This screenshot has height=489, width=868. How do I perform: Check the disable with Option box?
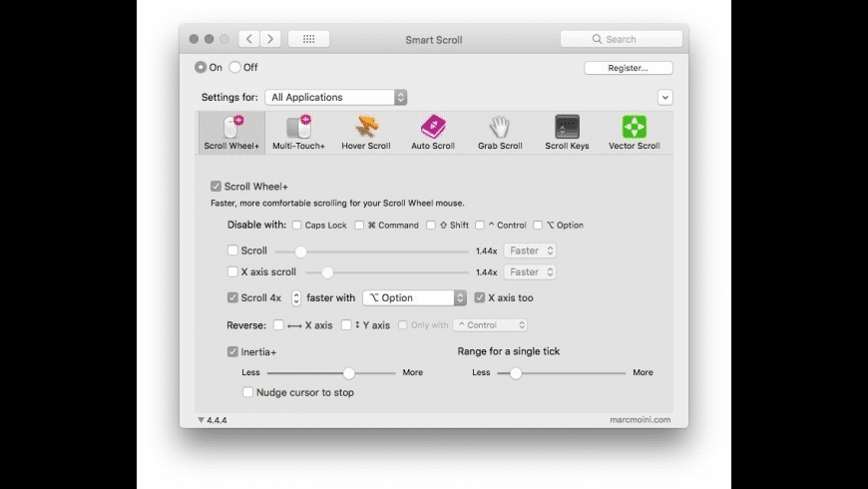[538, 225]
